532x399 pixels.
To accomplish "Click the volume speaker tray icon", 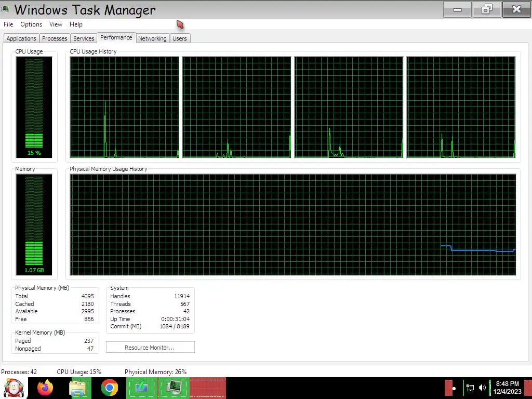I will point(482,388).
